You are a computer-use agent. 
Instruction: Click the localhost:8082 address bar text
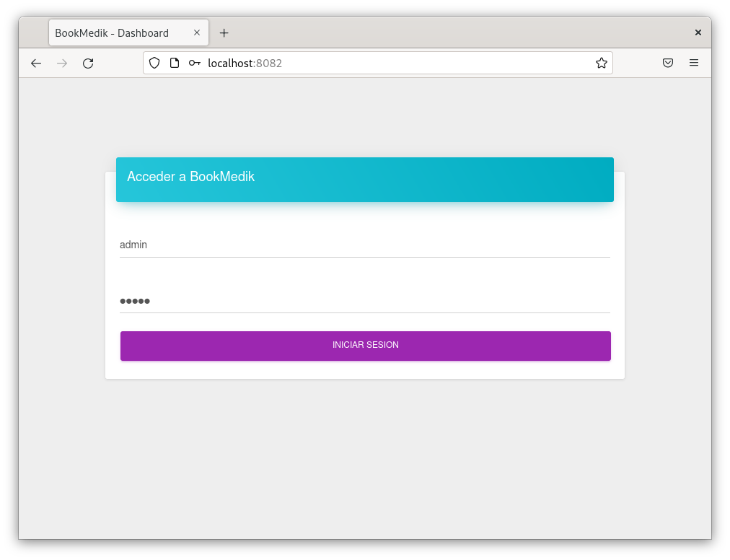(x=245, y=64)
